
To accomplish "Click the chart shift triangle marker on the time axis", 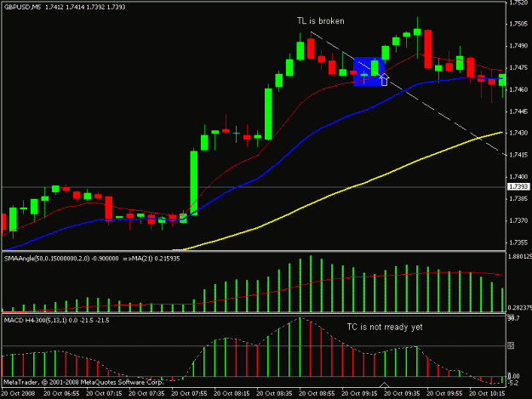I will point(384,385).
